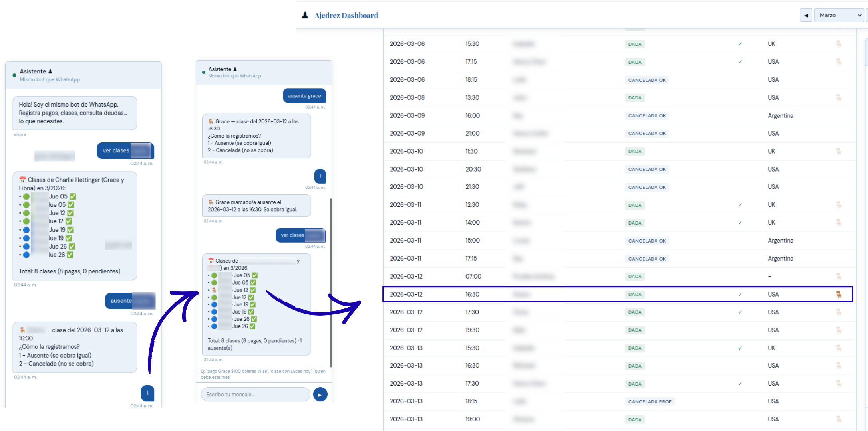Click the quick reply bubble labeled 1
The width and height of the screenshot is (868, 431).
pyautogui.click(x=320, y=176)
